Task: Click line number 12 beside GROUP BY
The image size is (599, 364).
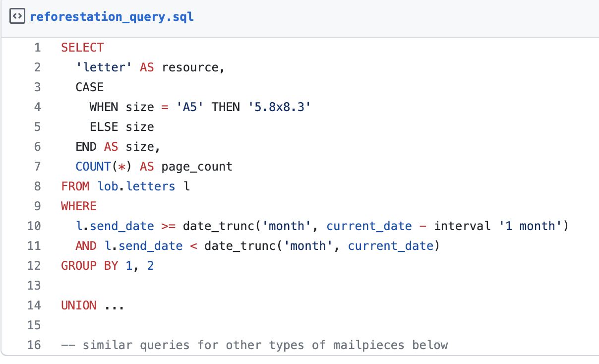Action: click(34, 266)
